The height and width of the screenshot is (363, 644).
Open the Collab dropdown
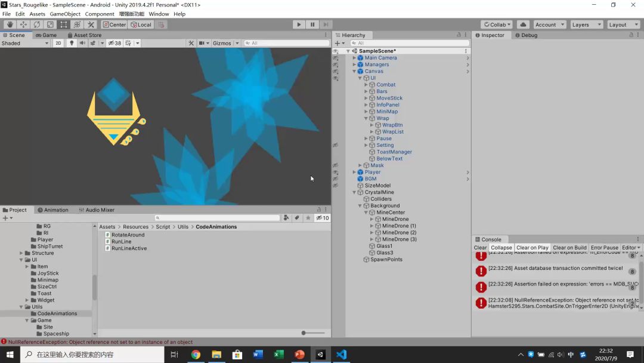pos(497,24)
